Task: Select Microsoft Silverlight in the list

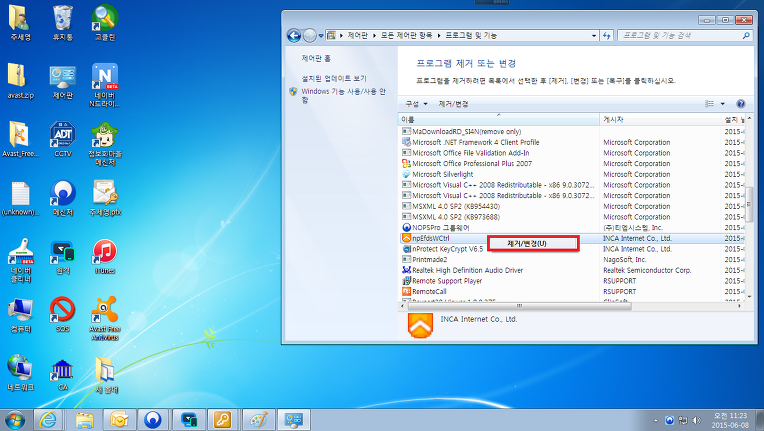Action: [x=573, y=174]
